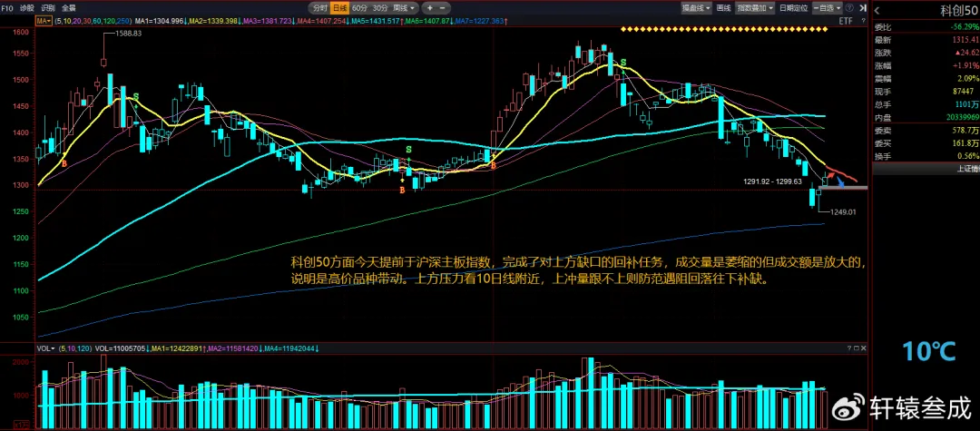Switch to the 分时 intraday tab
980x431 pixels.
click(319, 8)
